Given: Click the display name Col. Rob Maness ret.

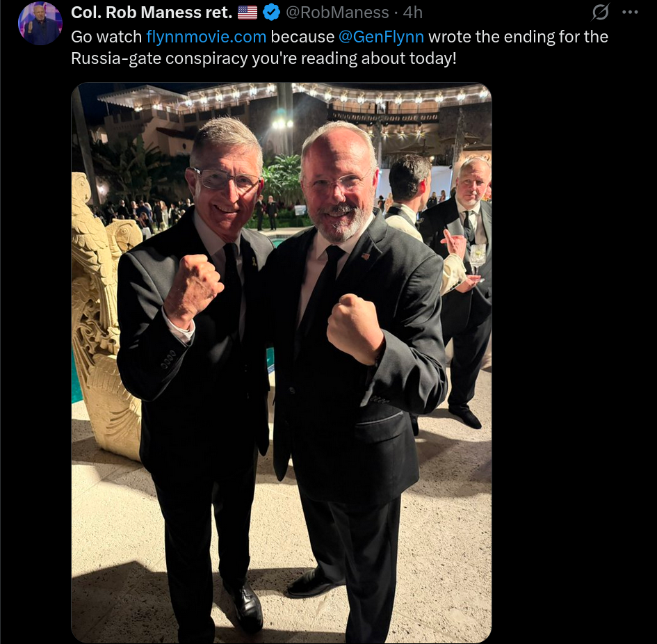Looking at the screenshot, I should pyautogui.click(x=152, y=13).
